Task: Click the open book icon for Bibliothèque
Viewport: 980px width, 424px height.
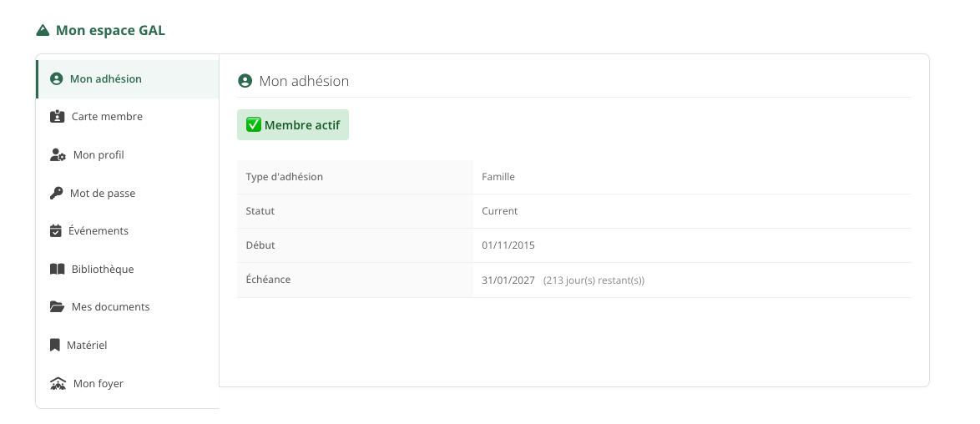Action: click(x=58, y=269)
